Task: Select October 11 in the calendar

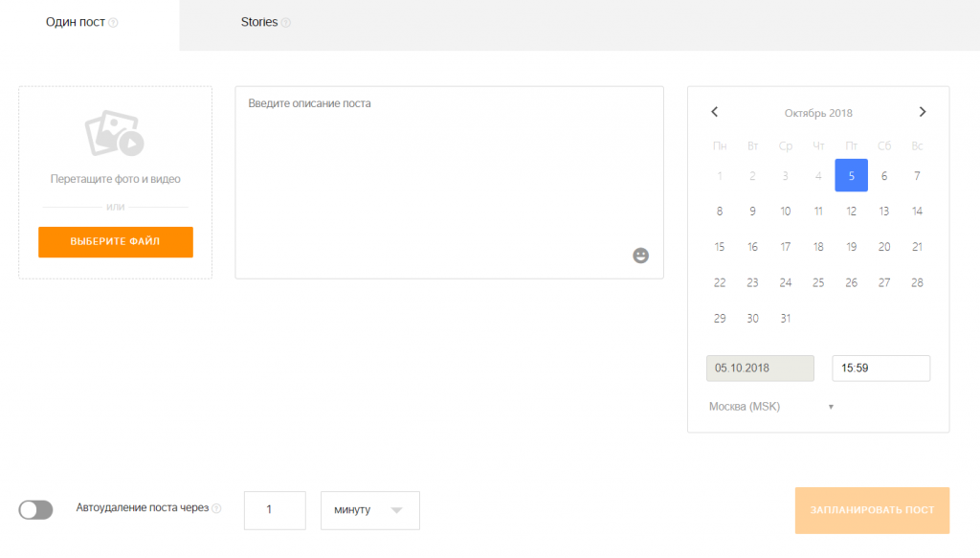Action: click(818, 212)
